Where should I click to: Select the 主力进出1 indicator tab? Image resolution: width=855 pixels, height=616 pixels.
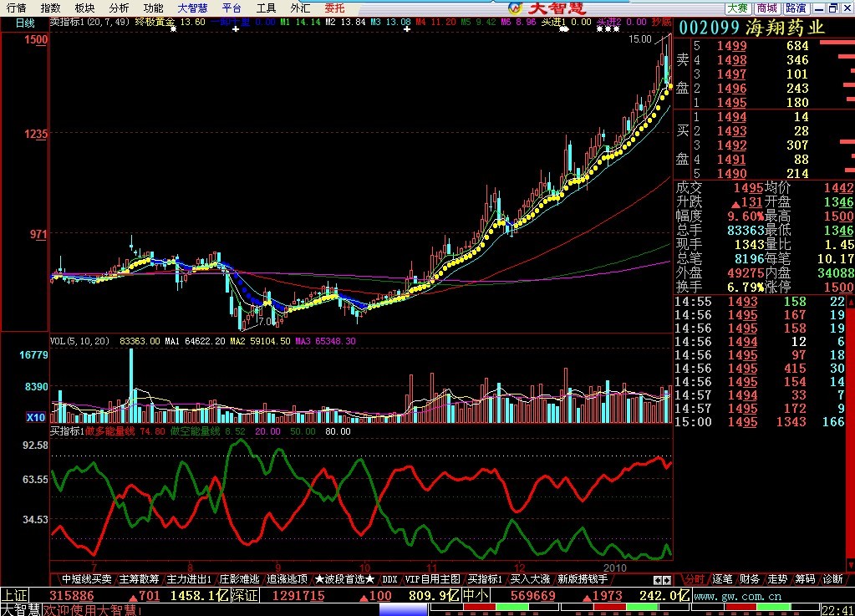pyautogui.click(x=189, y=578)
